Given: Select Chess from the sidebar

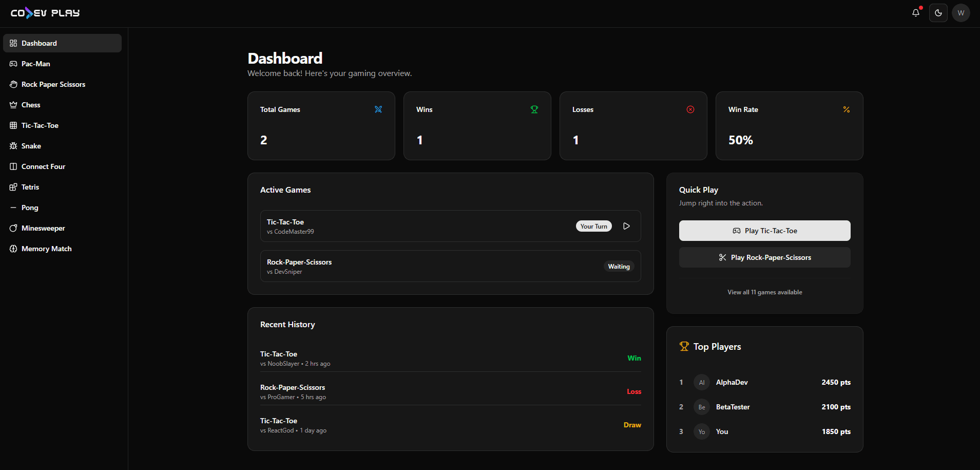Looking at the screenshot, I should 62,105.
